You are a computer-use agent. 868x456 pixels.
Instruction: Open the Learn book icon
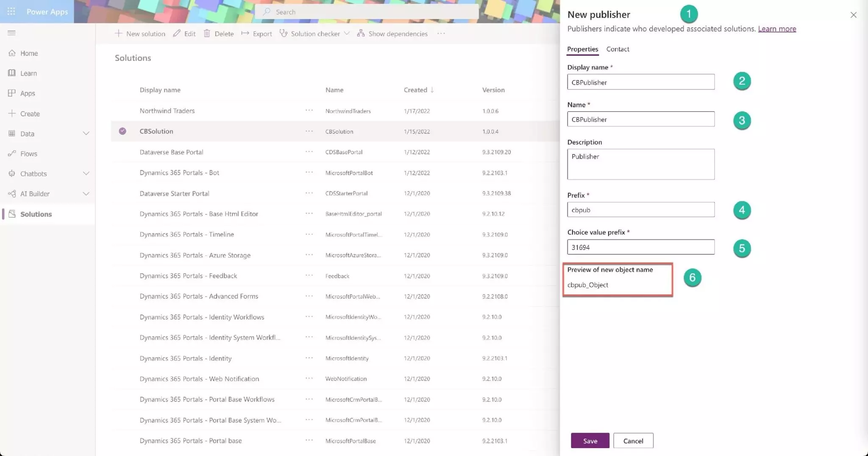click(12, 73)
